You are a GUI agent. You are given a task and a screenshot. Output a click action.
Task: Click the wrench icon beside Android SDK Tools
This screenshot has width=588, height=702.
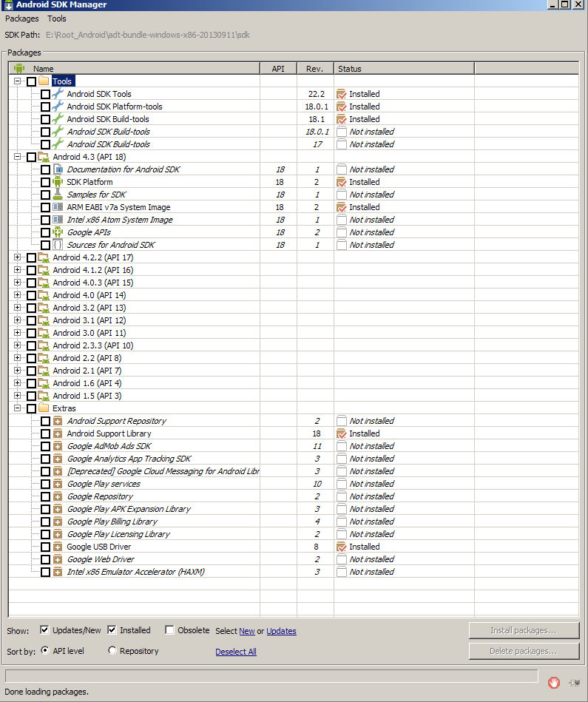pos(58,94)
